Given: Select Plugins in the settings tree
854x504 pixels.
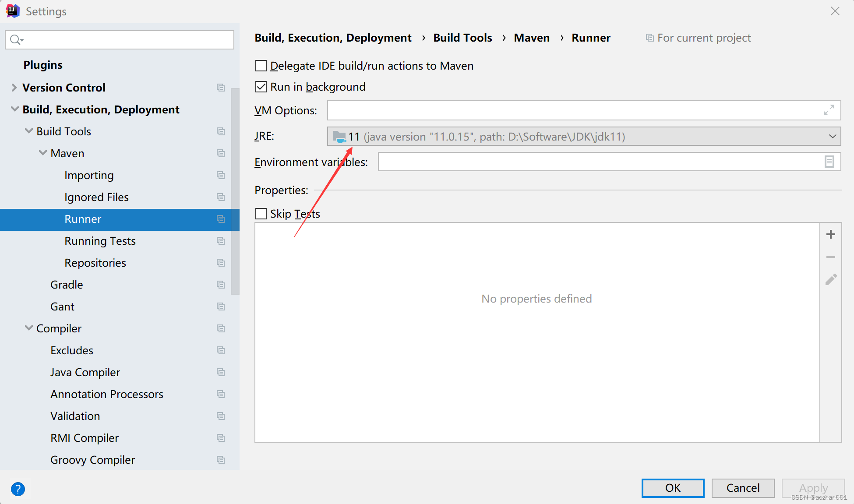Looking at the screenshot, I should (x=43, y=65).
